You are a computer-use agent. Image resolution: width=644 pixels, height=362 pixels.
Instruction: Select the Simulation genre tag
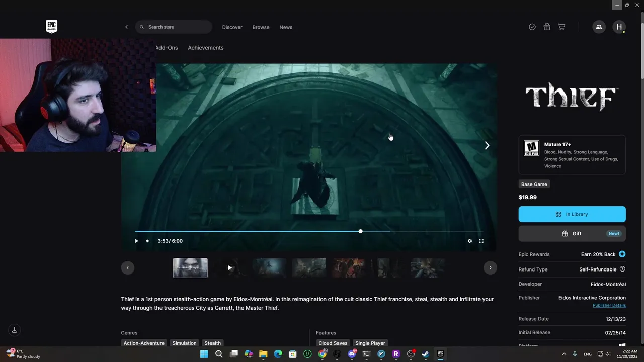tap(185, 343)
